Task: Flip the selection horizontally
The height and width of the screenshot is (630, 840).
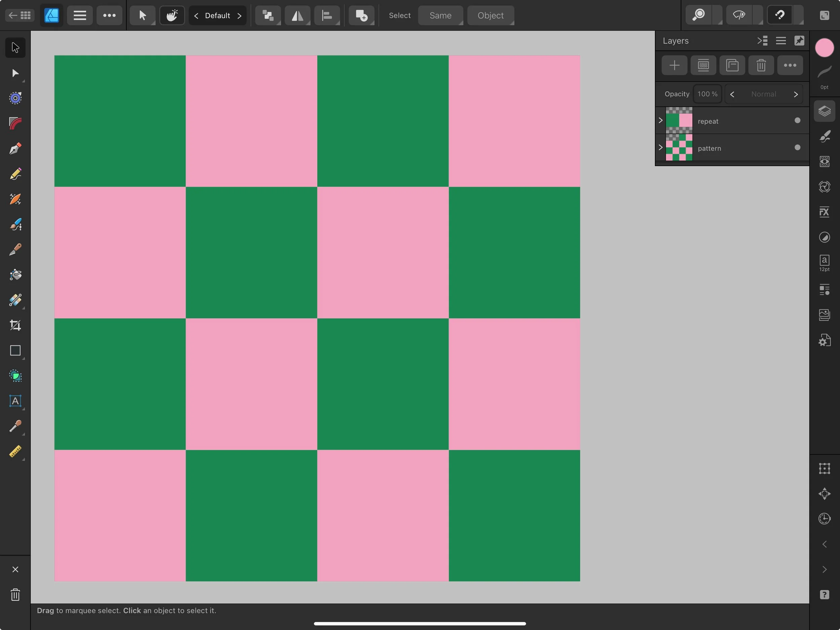Action: pyautogui.click(x=297, y=15)
